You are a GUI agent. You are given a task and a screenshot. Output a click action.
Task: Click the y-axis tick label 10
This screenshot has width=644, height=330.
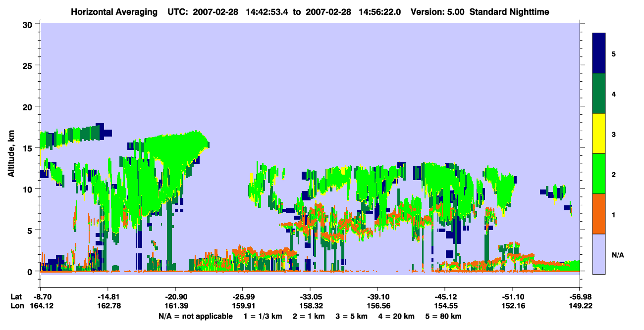click(x=29, y=189)
